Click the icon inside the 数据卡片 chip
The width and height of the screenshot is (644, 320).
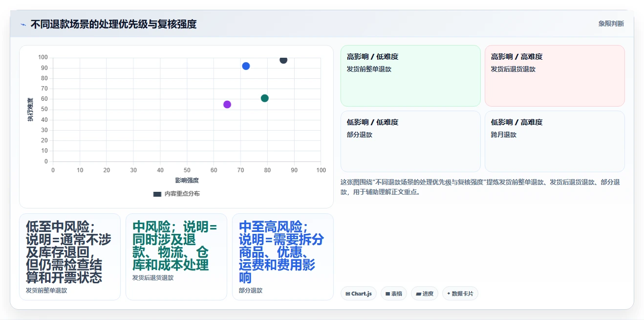pos(449,294)
